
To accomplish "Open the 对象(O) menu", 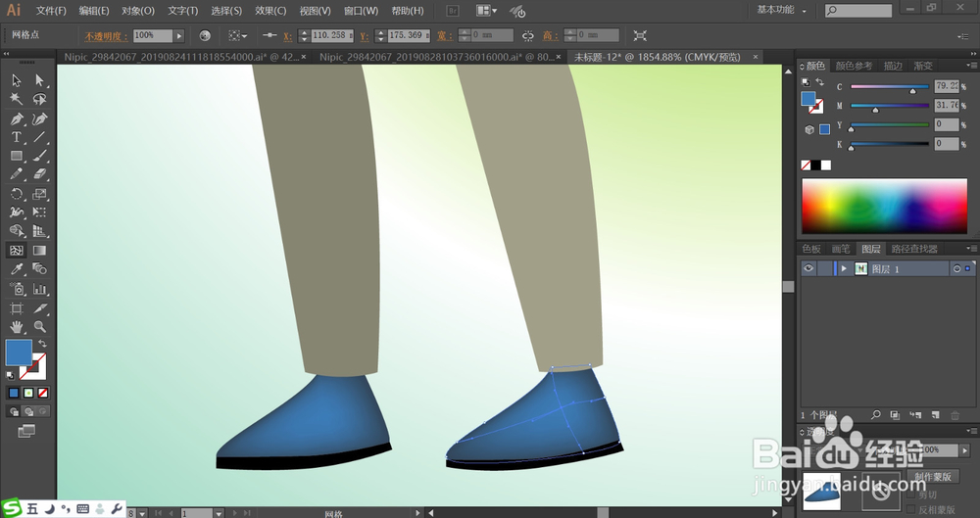I will tap(138, 11).
